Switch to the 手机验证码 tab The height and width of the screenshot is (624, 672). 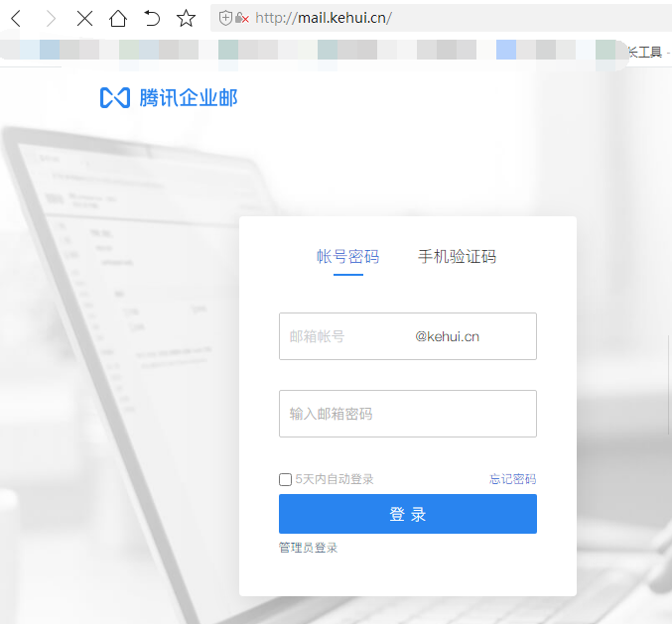point(457,257)
